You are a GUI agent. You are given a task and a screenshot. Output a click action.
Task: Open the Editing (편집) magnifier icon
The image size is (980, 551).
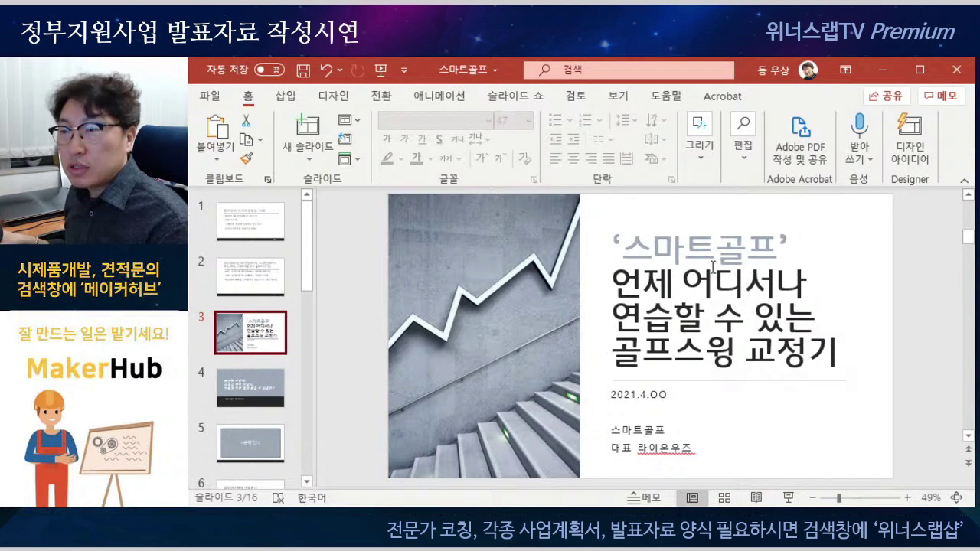point(743,124)
